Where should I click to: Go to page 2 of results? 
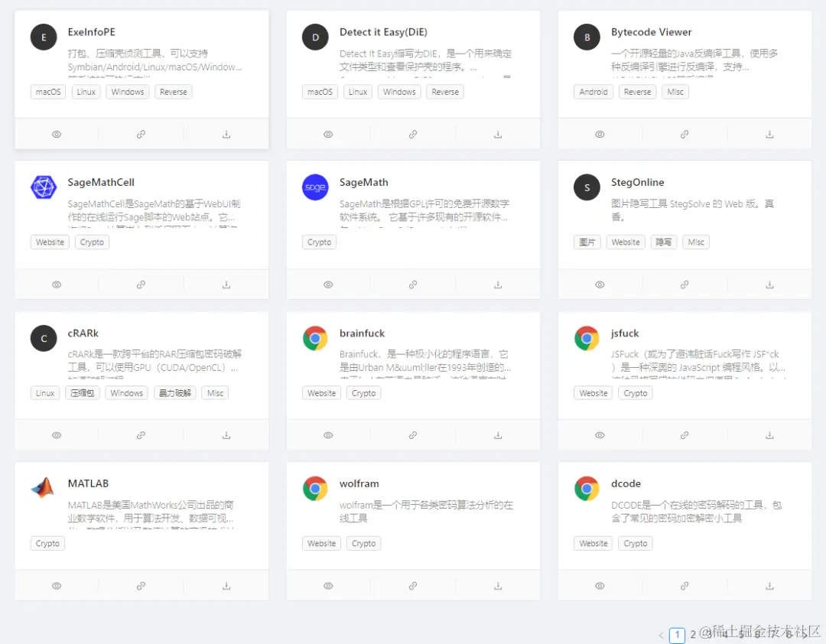pos(693,635)
